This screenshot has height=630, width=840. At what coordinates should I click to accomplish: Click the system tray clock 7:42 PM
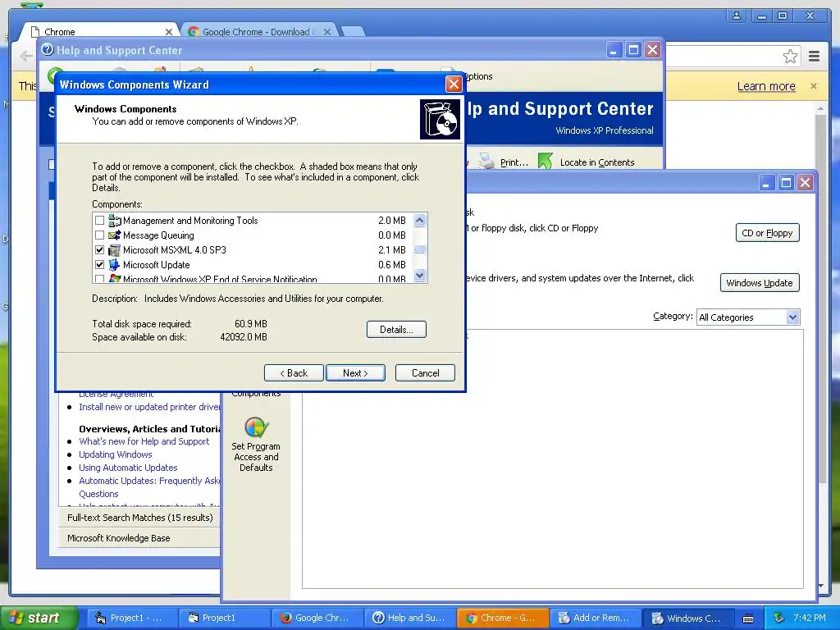coord(810,618)
